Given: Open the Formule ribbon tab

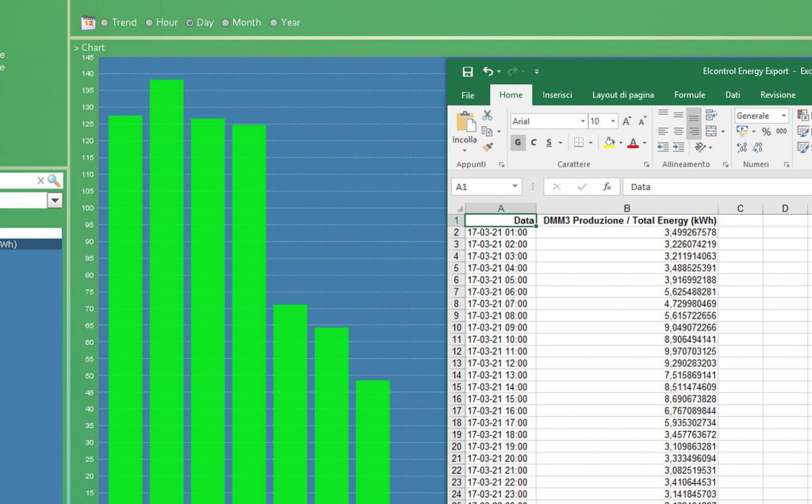Looking at the screenshot, I should [689, 95].
